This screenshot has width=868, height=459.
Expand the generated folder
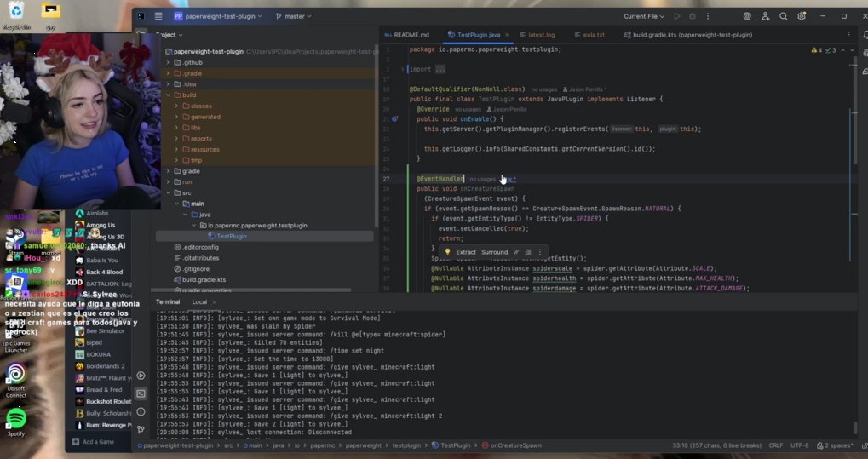[x=176, y=117]
